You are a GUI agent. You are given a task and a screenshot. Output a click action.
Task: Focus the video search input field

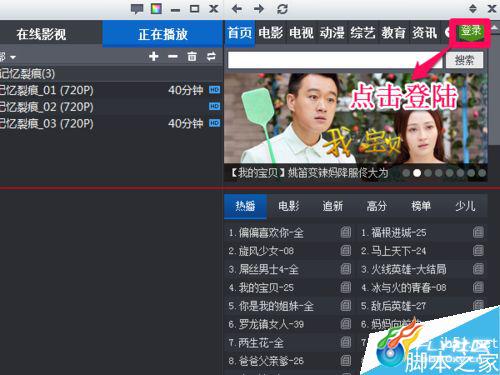click(x=335, y=60)
